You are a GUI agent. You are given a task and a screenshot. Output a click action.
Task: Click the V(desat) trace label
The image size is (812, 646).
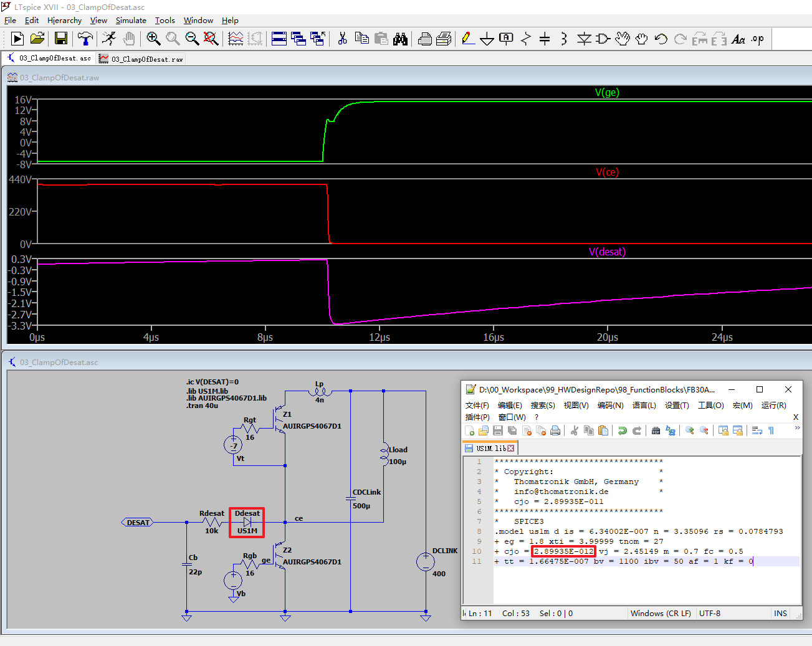(607, 252)
